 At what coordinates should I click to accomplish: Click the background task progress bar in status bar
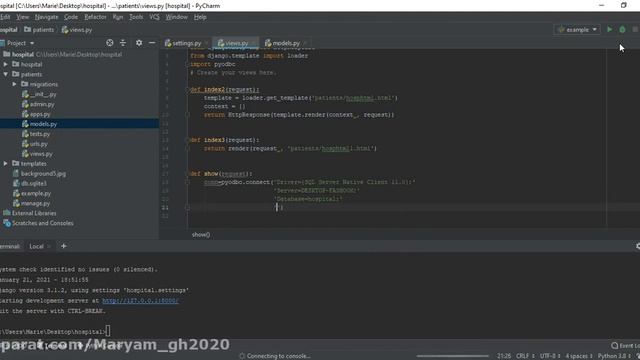[452, 356]
